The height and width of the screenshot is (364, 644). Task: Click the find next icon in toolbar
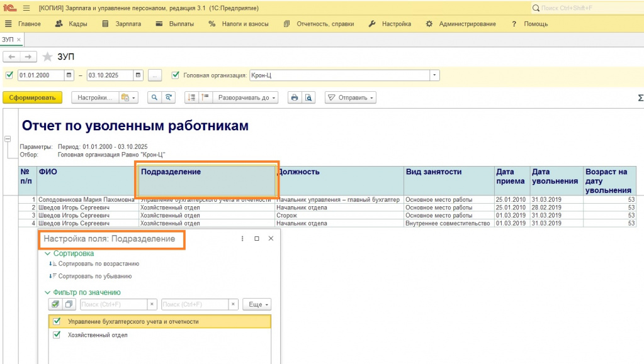[168, 97]
